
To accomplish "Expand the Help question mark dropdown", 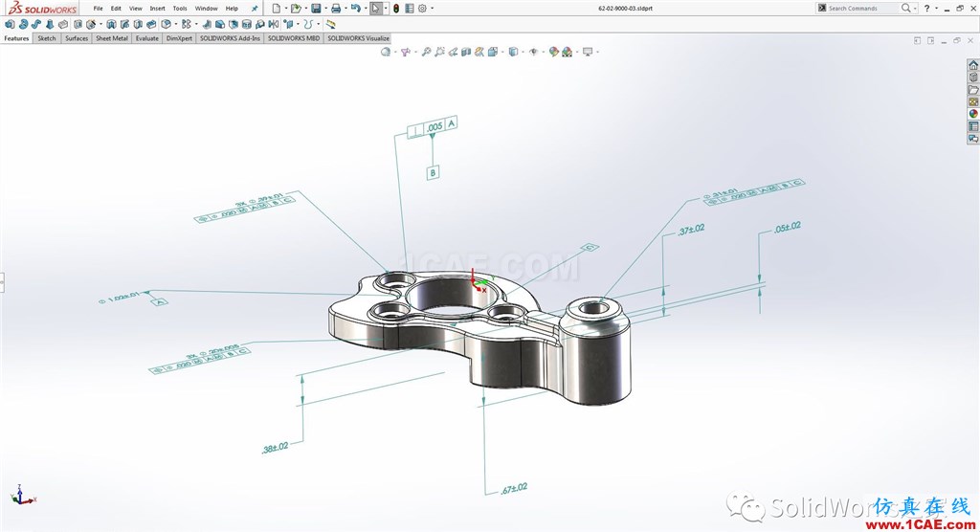I will pos(936,8).
